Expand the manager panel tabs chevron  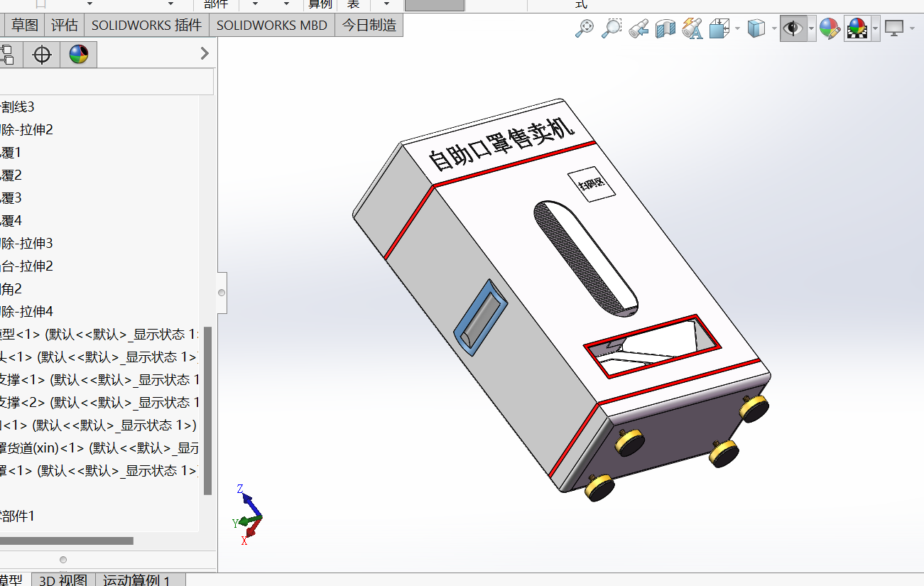click(205, 53)
